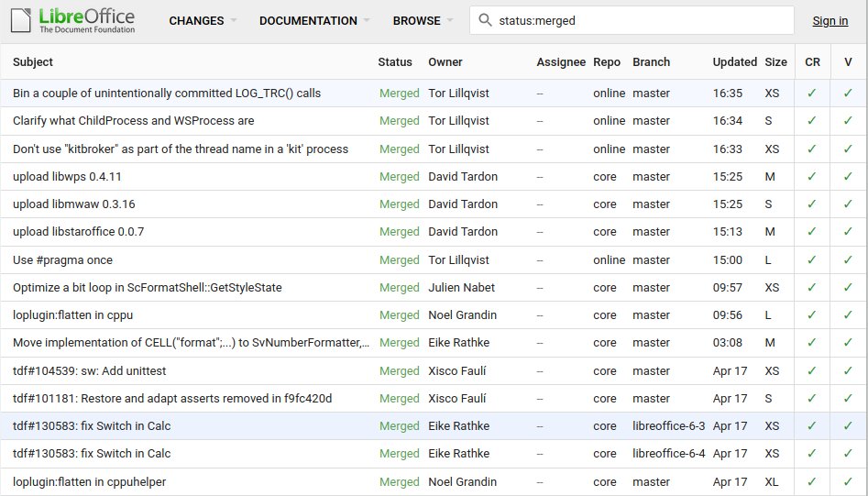This screenshot has width=868, height=496.
Task: Click repo 'online' in the ChildProcess row
Action: point(609,121)
